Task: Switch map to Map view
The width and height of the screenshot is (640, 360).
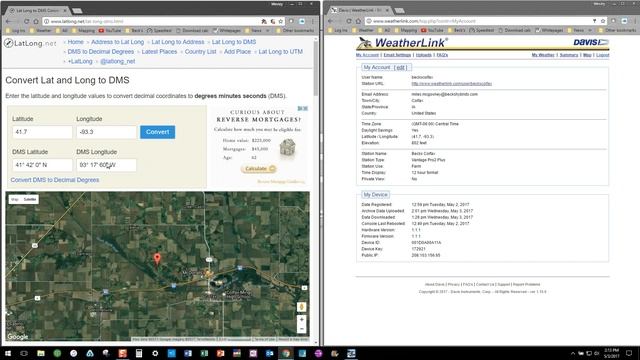Action: tap(15, 200)
